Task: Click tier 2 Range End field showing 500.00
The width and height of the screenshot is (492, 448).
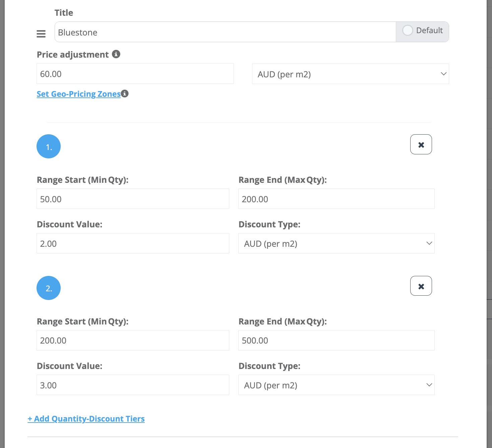Action: pyautogui.click(x=336, y=341)
